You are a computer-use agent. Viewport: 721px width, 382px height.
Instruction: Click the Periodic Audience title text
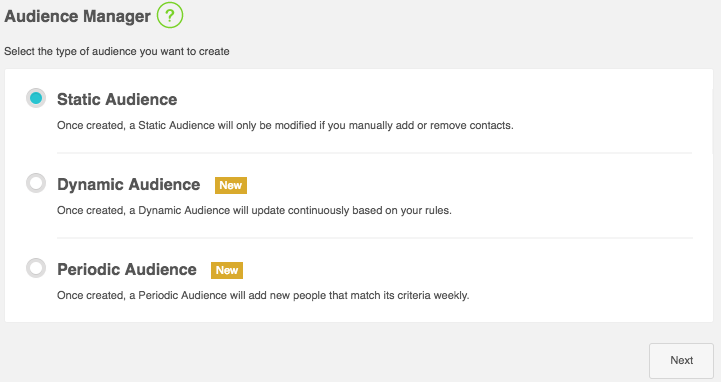point(126,269)
